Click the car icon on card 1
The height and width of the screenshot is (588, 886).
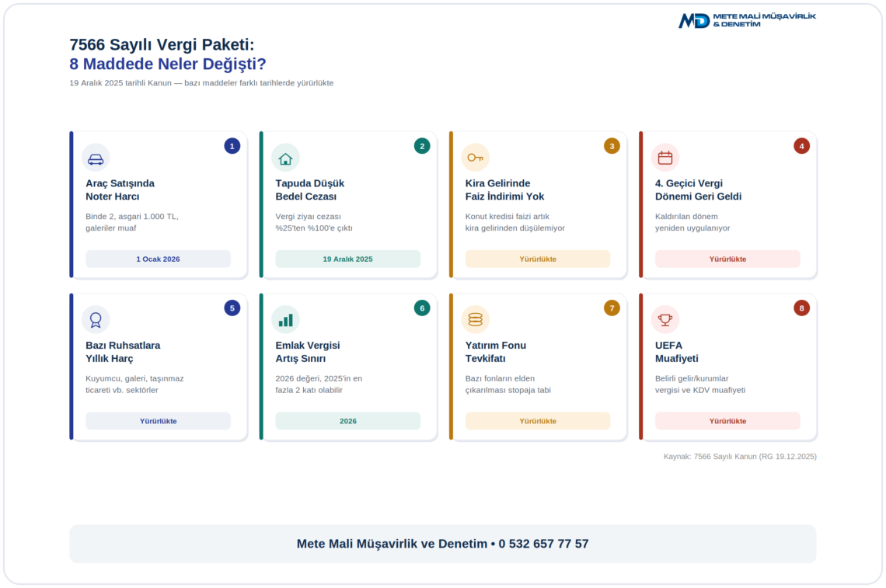coord(96,158)
